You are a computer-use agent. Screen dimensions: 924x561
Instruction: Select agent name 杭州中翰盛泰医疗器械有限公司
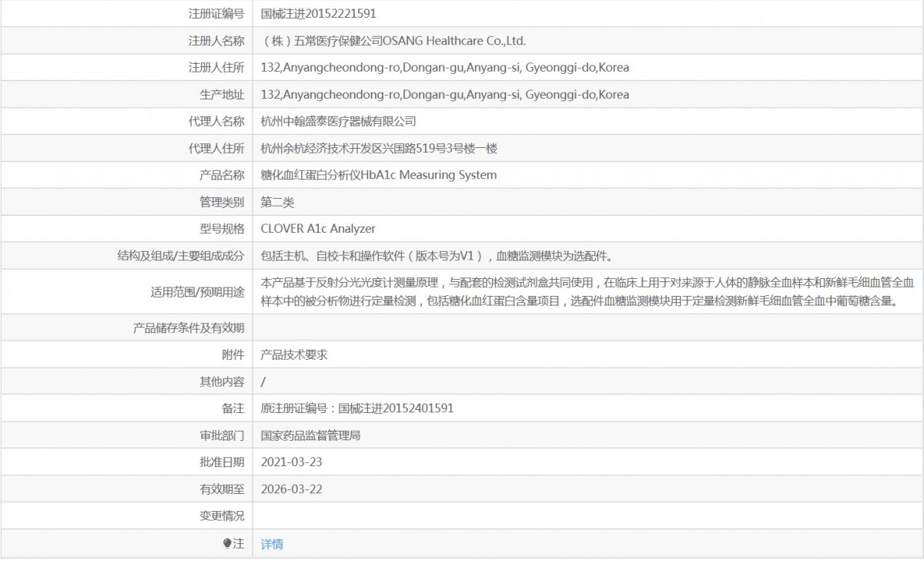coord(339,121)
